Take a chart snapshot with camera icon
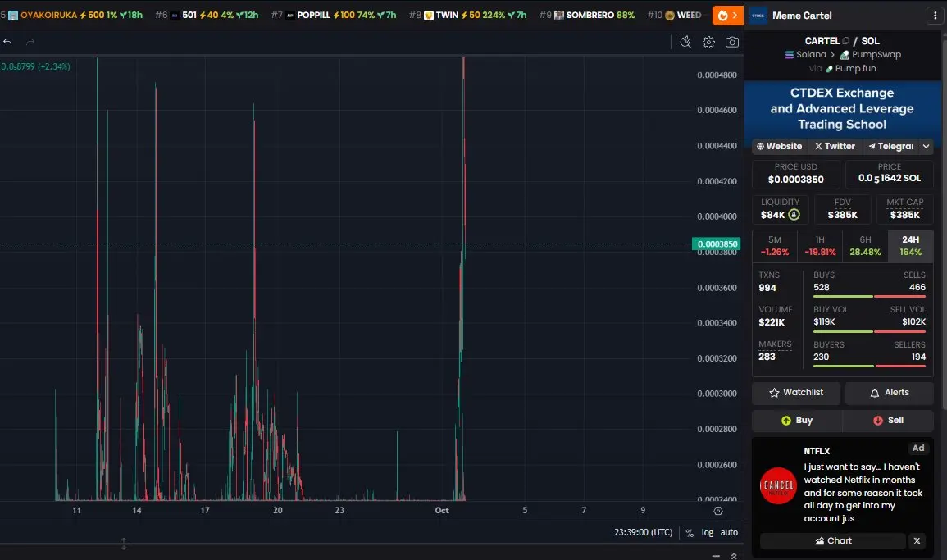The image size is (947, 560). 732,42
